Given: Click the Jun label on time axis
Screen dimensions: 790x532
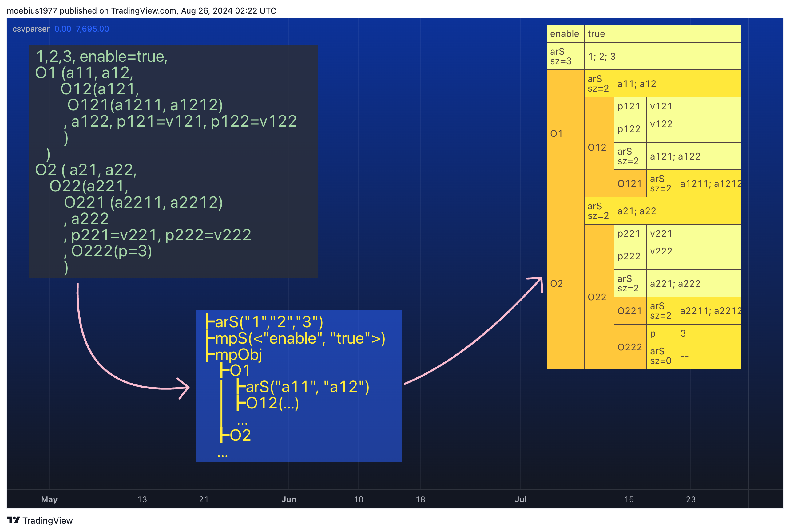Looking at the screenshot, I should click(289, 499).
